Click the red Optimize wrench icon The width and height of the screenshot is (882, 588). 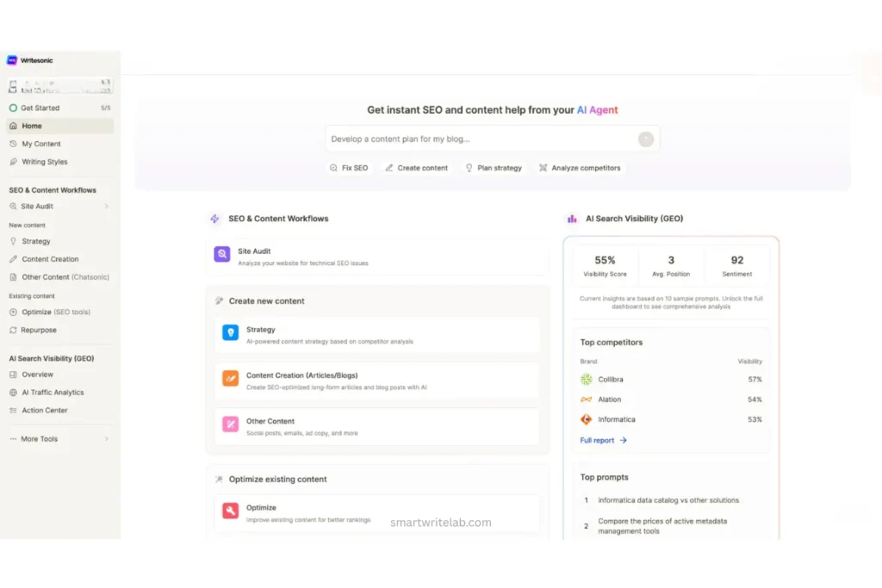click(231, 511)
